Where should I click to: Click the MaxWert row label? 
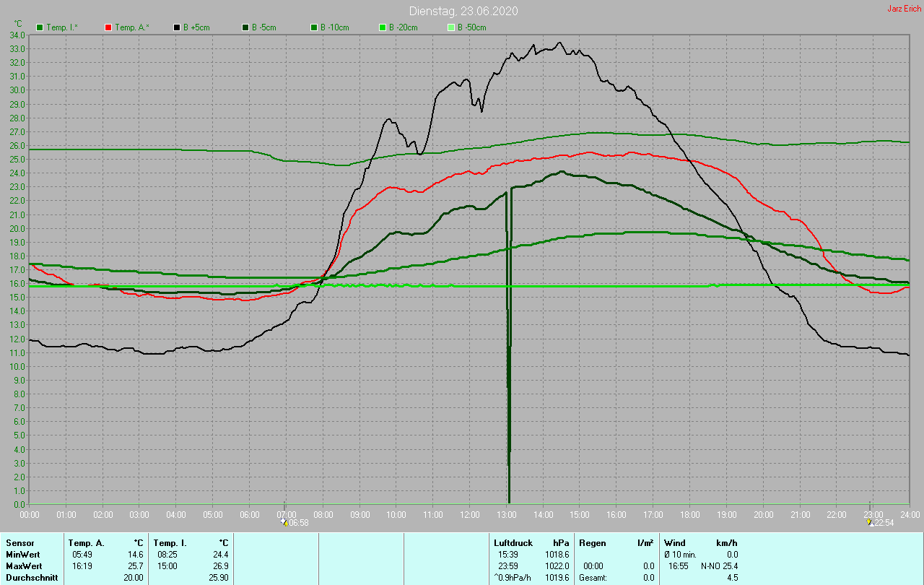(x=25, y=566)
